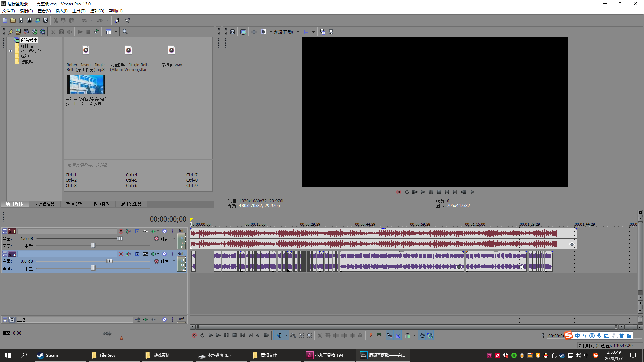The width and height of the screenshot is (644, 362).
Task: Open the 文件(F) menu
Action: (x=9, y=11)
